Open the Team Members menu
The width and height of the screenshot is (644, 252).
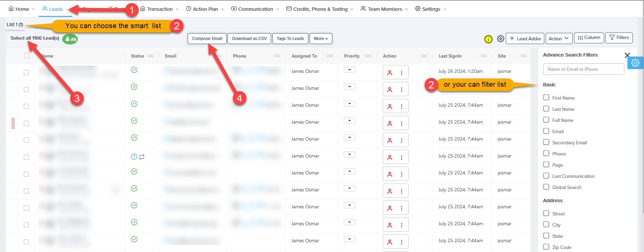point(384,9)
